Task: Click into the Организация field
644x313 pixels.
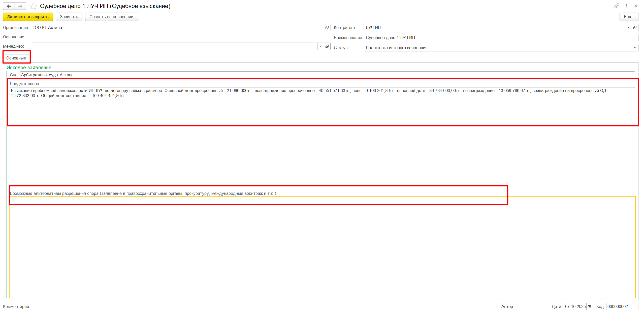Action: (178, 27)
